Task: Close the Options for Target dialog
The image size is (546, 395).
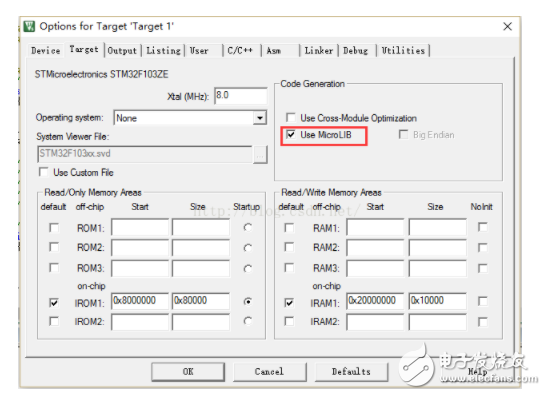Action: click(507, 26)
